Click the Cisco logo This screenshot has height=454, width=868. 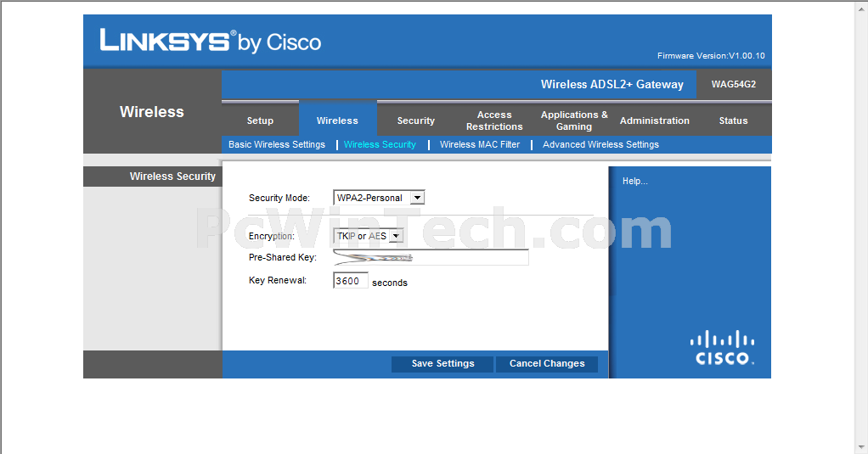pyautogui.click(x=723, y=348)
